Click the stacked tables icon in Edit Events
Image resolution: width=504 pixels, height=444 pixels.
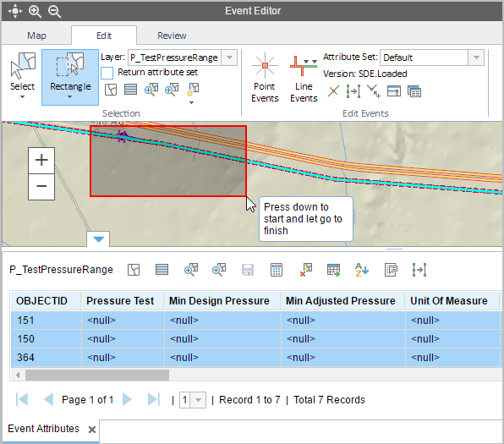pyautogui.click(x=414, y=91)
